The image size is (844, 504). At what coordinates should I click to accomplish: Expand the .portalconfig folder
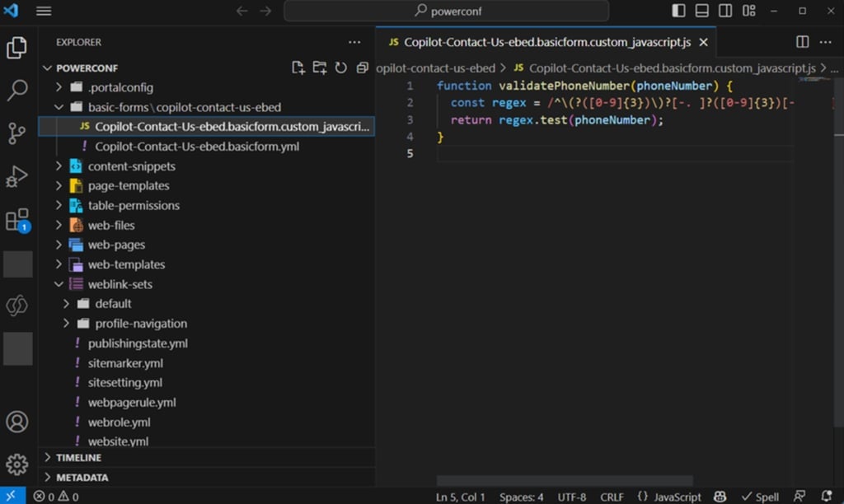(59, 87)
